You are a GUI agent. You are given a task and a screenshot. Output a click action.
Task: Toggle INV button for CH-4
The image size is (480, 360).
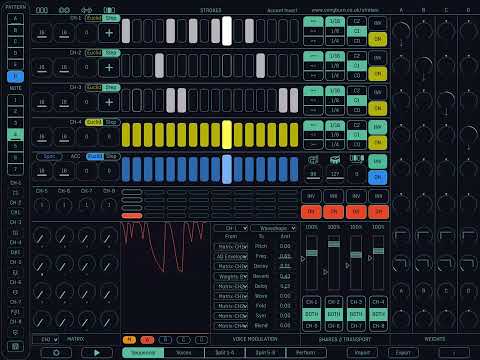(x=378, y=127)
